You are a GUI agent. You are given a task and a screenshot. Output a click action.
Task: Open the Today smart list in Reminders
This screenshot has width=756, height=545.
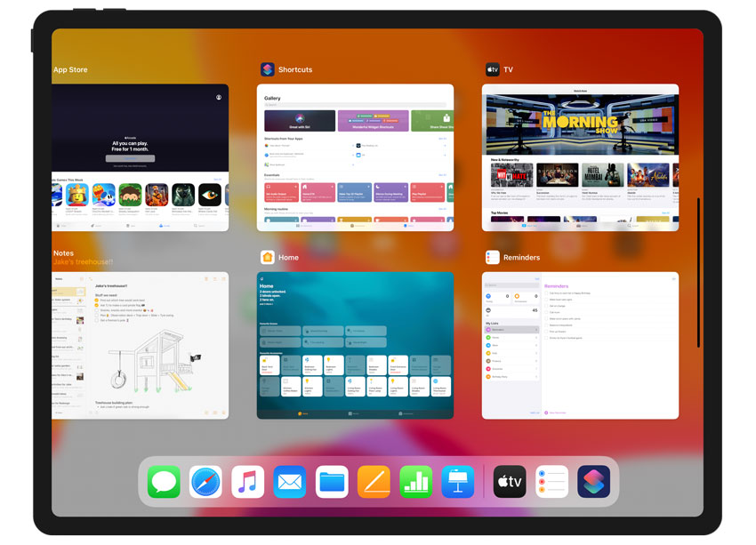(x=497, y=298)
